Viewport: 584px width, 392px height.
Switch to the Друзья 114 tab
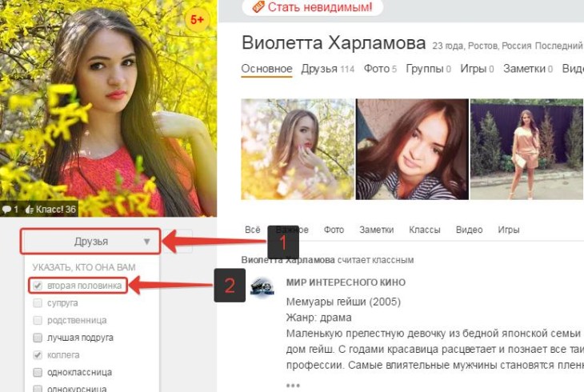tap(327, 69)
